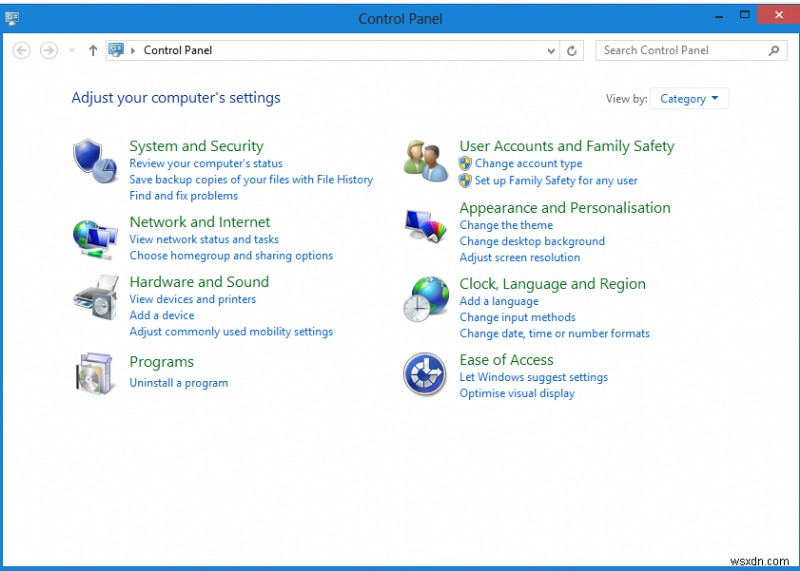Open Appearance and Personalisation heading
The width and height of the screenshot is (800, 571).
click(x=565, y=208)
